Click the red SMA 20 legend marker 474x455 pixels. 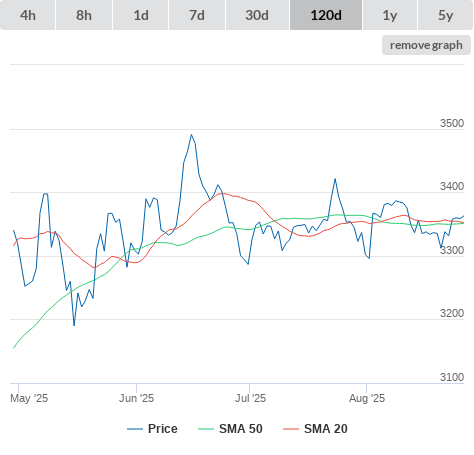(291, 429)
